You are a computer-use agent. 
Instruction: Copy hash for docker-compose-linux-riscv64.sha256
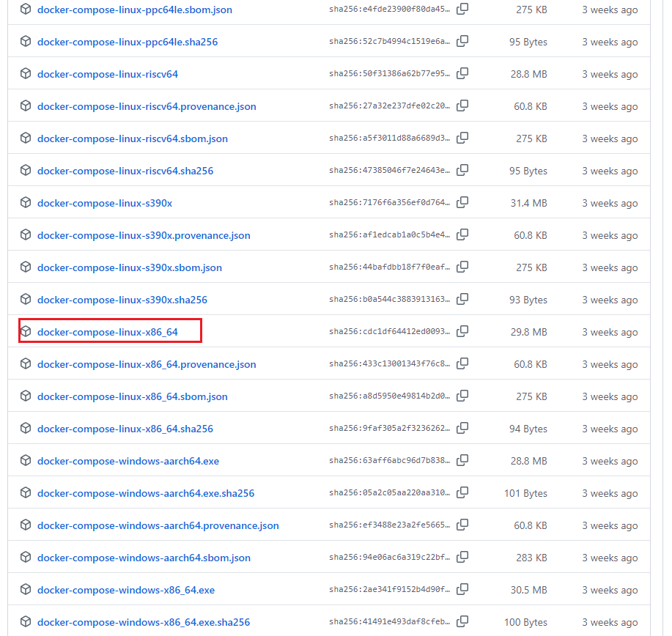tap(462, 170)
